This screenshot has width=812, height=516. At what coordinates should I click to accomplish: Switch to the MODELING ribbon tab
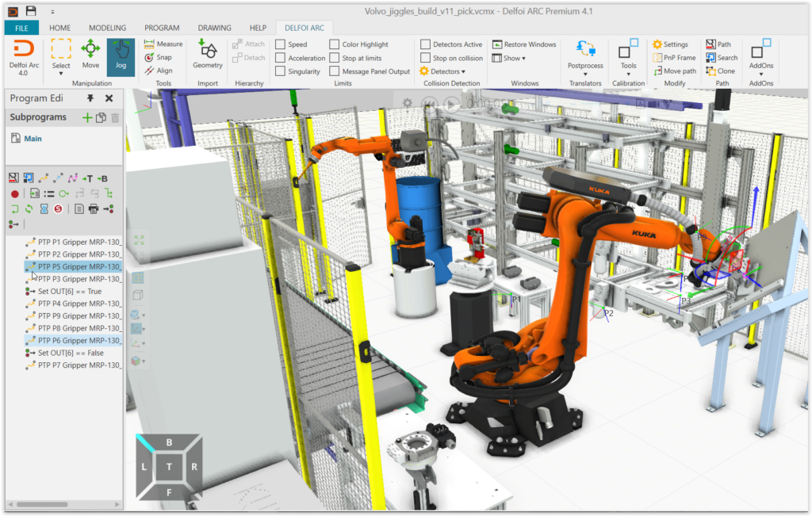click(107, 28)
